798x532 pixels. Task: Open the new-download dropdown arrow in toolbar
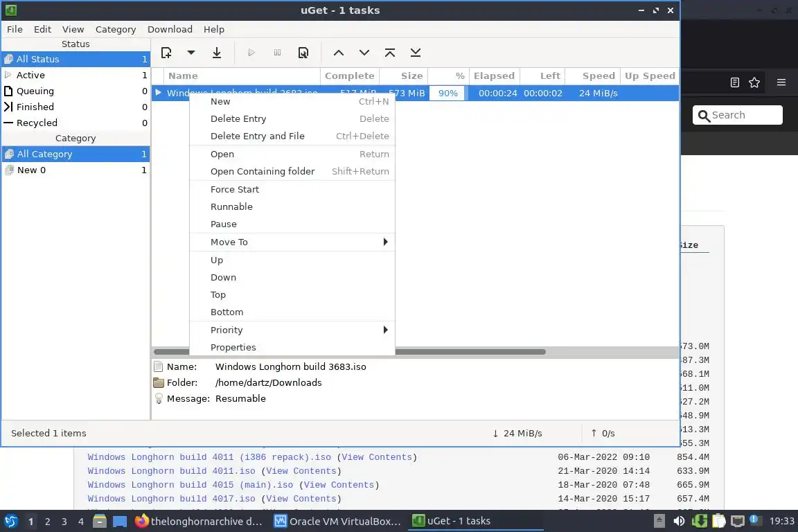point(191,53)
